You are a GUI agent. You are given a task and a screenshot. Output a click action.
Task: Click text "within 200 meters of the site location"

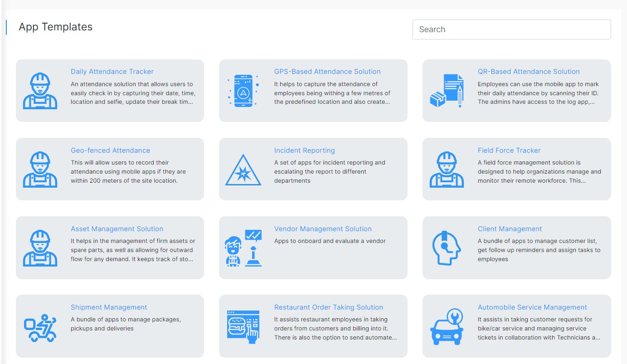(124, 180)
